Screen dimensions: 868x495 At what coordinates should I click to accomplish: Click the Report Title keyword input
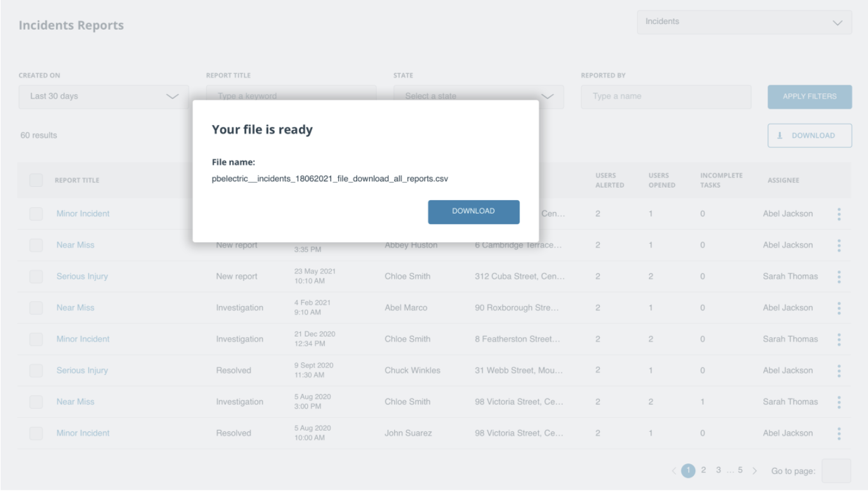[291, 97]
